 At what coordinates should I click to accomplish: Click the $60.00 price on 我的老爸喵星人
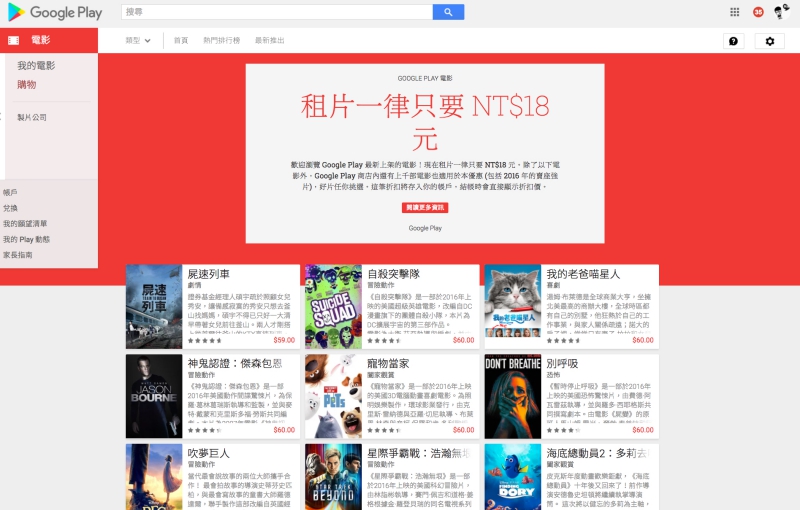(643, 340)
